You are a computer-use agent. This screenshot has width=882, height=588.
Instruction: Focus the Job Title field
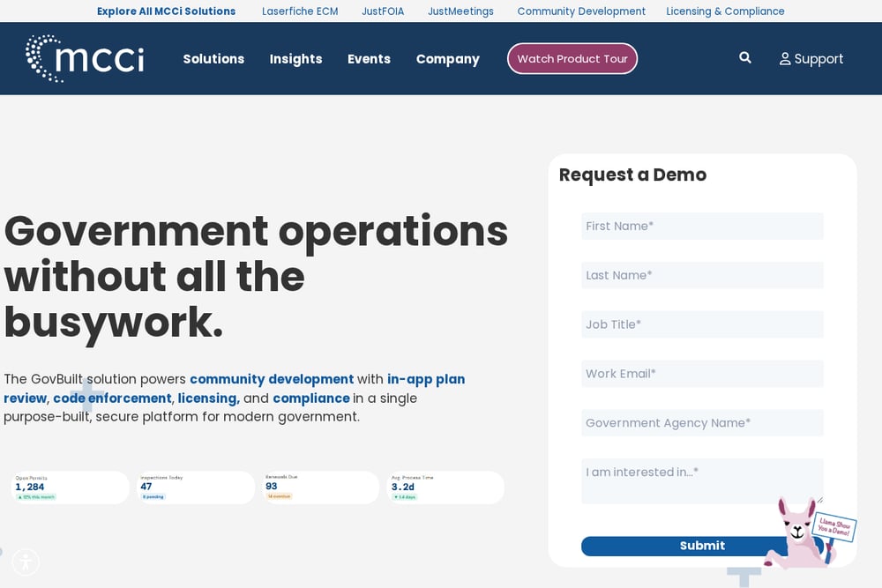[x=702, y=324]
